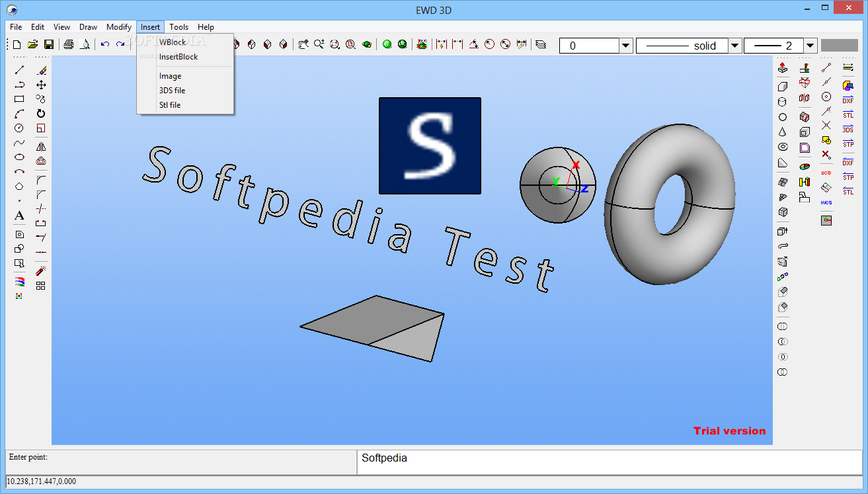Open the Layers stack icon
This screenshot has width=868, height=494.
coord(541,44)
